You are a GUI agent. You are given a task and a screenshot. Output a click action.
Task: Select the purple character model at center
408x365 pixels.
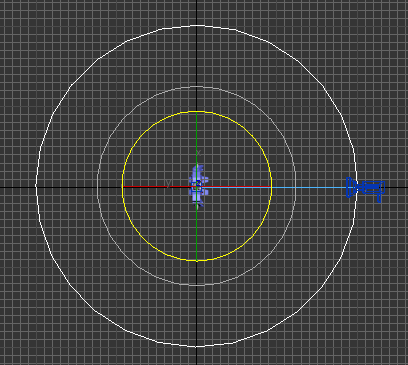199,186
